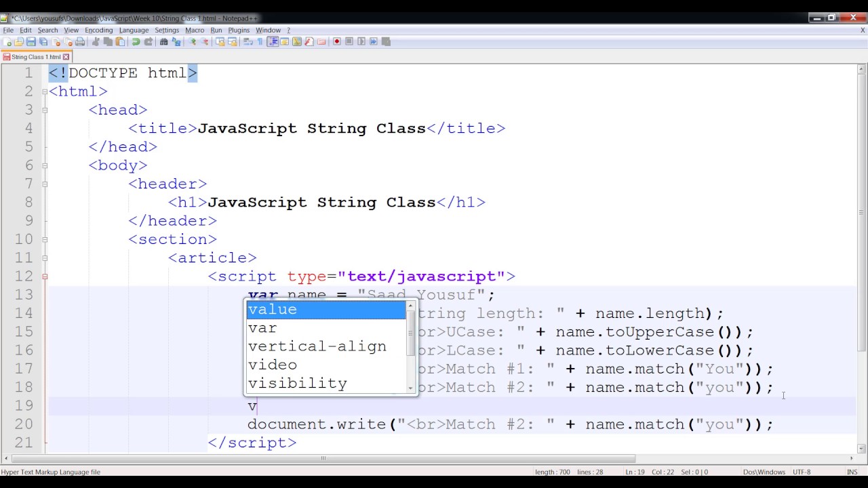Click the UTF-8 encoding status field

(801, 472)
